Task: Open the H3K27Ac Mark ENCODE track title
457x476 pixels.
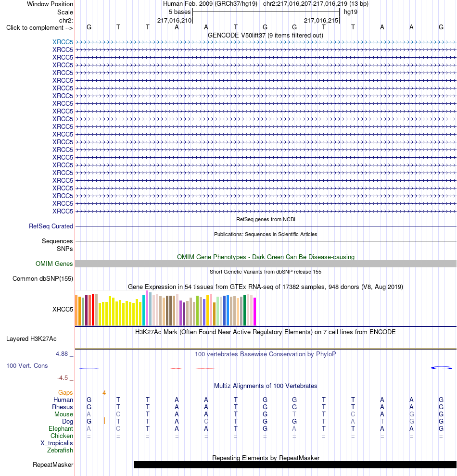Action: click(x=266, y=332)
